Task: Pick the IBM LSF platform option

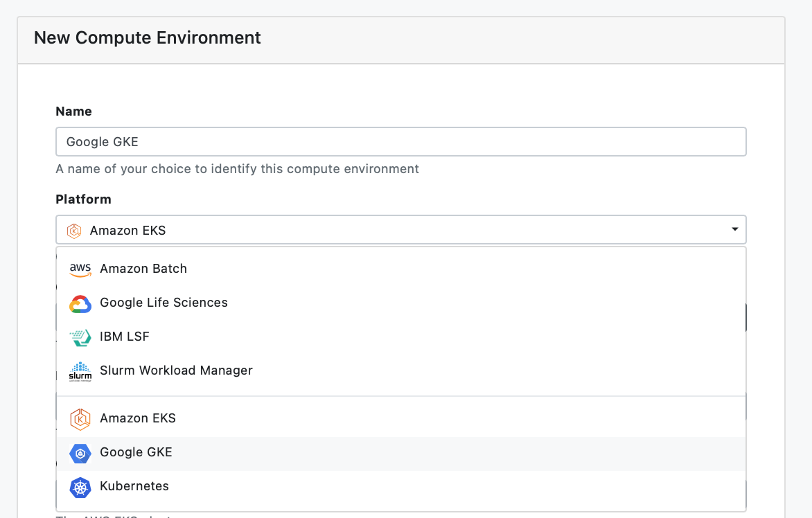Action: (125, 337)
